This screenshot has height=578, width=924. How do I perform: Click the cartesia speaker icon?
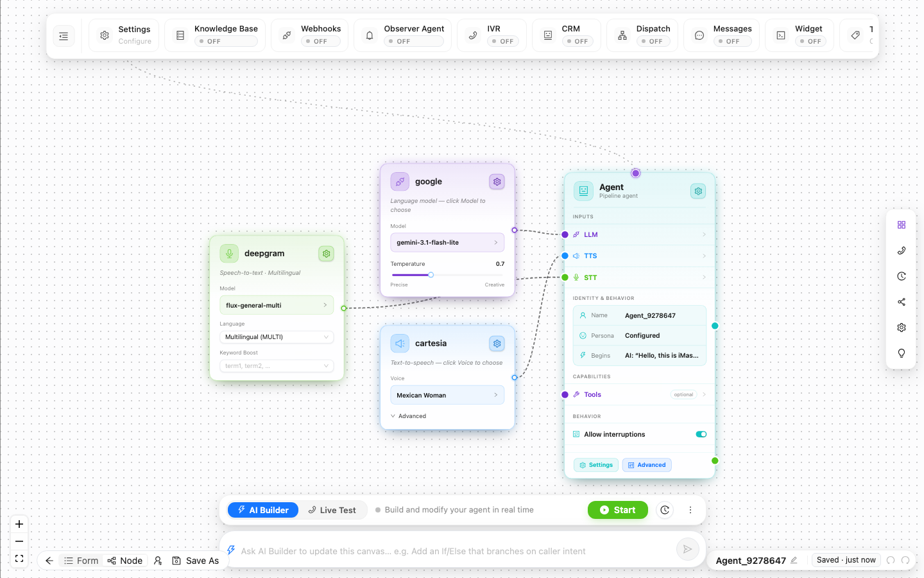coord(400,344)
